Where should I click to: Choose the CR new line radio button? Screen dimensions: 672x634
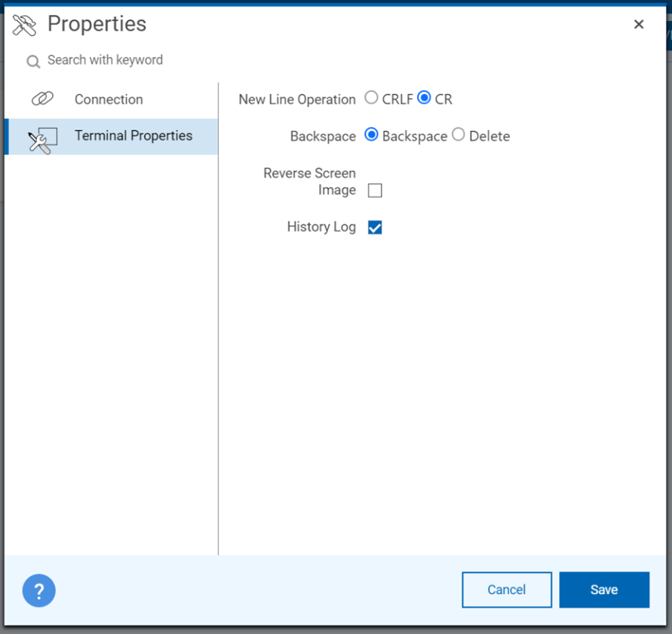[424, 98]
